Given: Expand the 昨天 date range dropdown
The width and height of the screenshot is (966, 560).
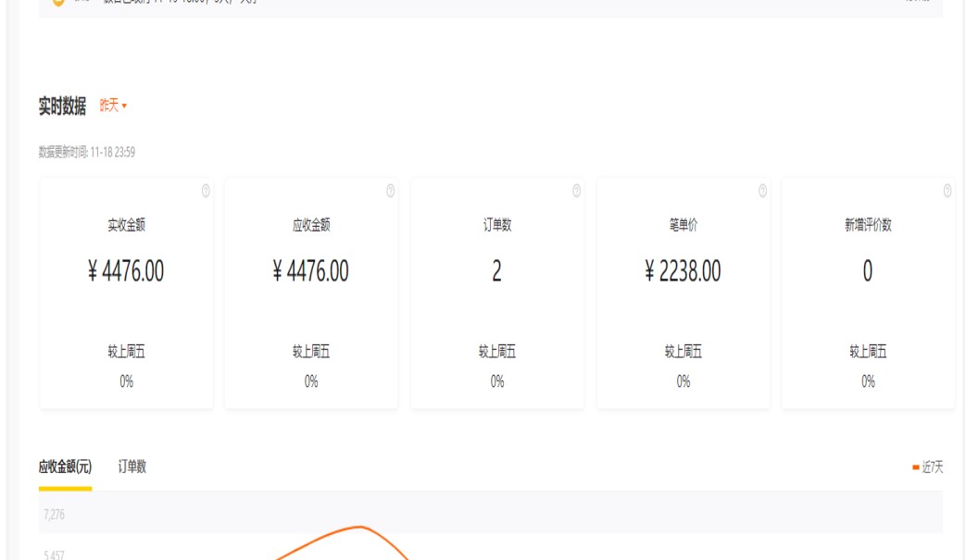Looking at the screenshot, I should (113, 106).
